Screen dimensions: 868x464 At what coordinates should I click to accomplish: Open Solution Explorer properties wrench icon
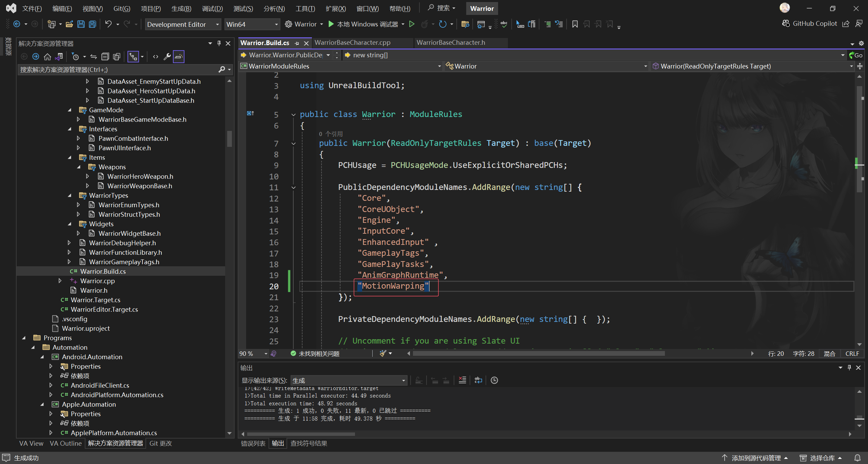[x=167, y=57]
